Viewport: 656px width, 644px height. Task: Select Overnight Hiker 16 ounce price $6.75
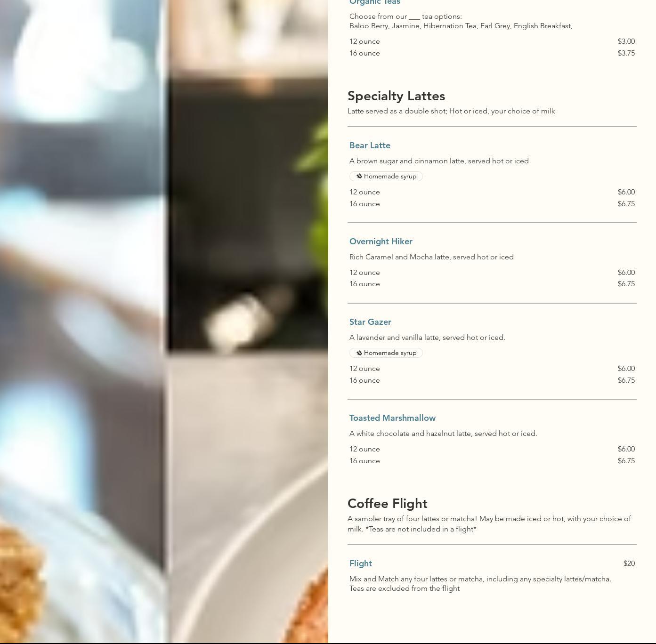626,284
